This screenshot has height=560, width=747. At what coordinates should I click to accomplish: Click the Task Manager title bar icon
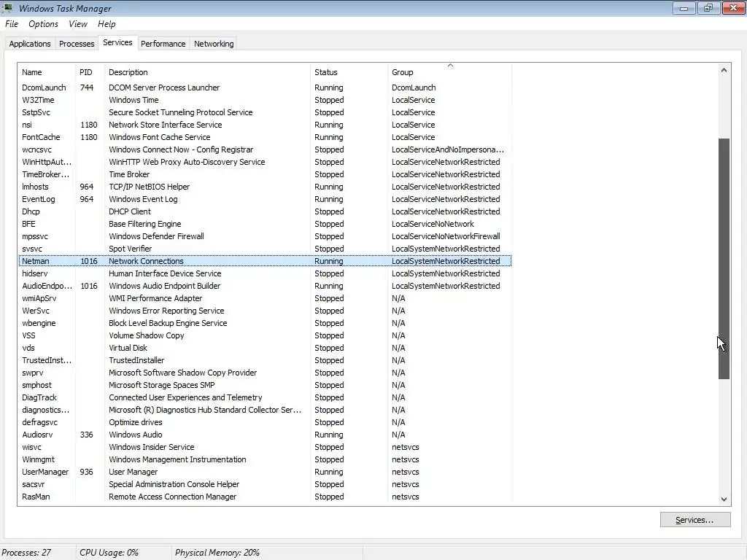point(7,7)
